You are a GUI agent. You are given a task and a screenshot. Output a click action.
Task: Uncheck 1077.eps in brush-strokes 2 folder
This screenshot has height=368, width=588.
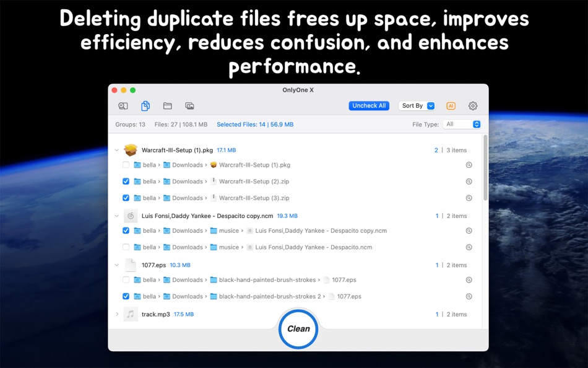pyautogui.click(x=126, y=296)
